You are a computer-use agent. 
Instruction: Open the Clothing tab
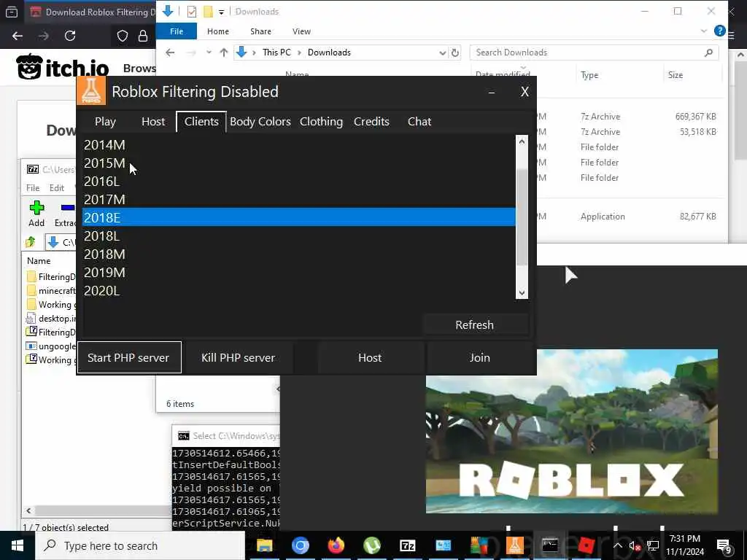click(321, 122)
